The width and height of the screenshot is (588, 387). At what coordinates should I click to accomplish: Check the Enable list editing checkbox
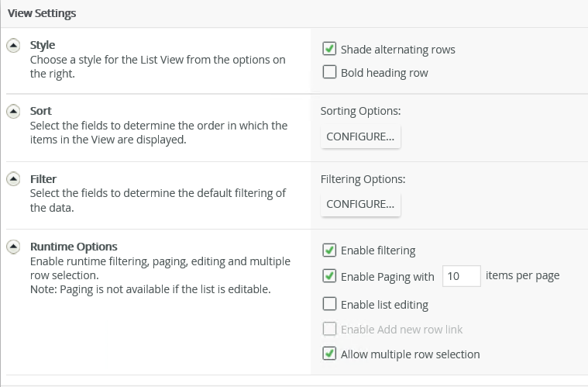coord(329,304)
